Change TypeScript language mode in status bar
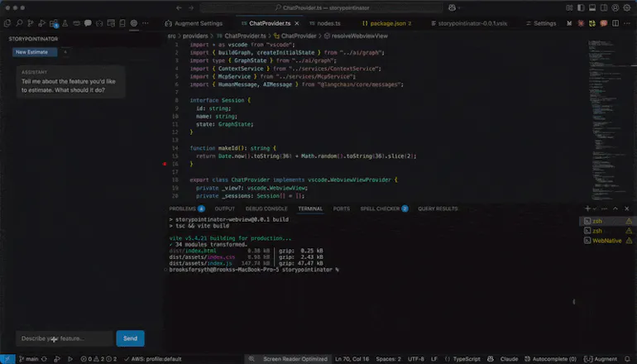This screenshot has height=364, width=637. pos(466,359)
